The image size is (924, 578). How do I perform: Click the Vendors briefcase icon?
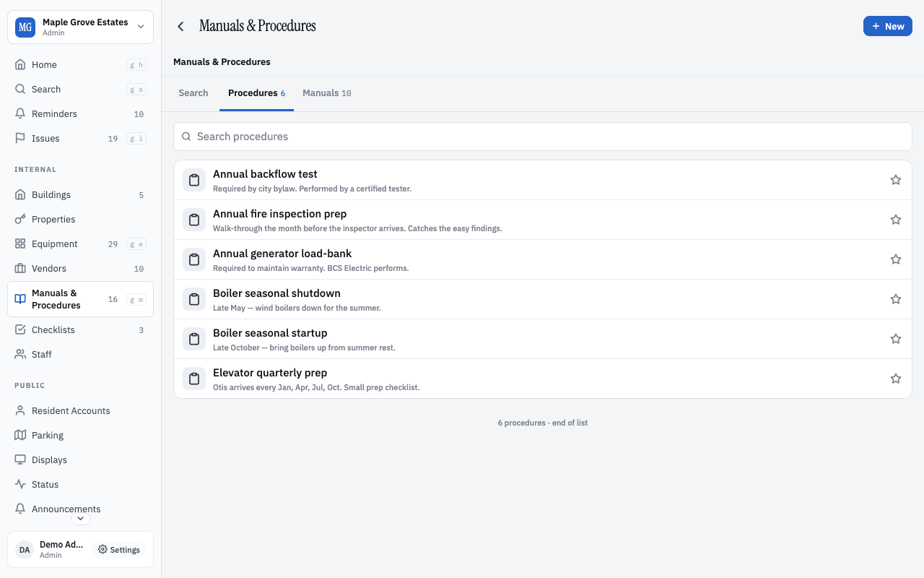pyautogui.click(x=20, y=268)
